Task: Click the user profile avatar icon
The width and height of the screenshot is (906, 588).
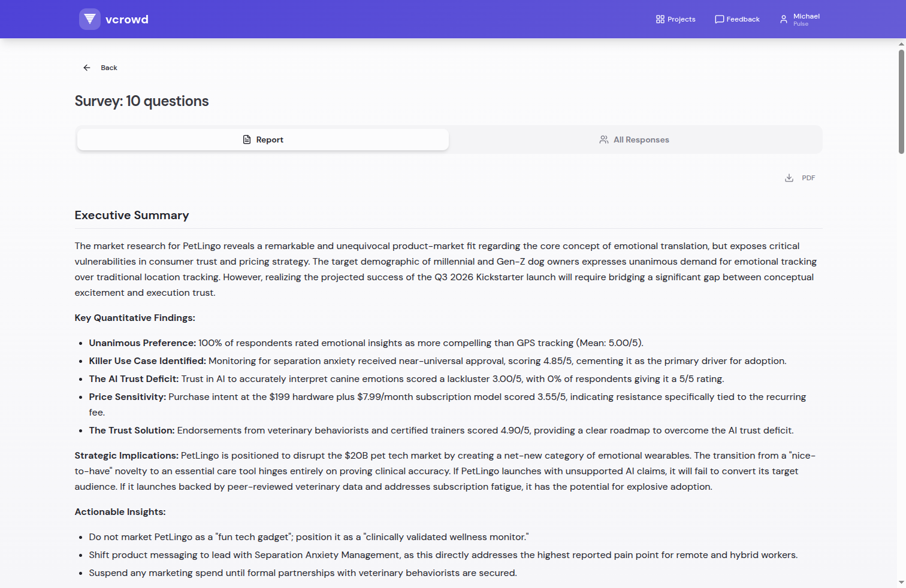Action: tap(784, 19)
